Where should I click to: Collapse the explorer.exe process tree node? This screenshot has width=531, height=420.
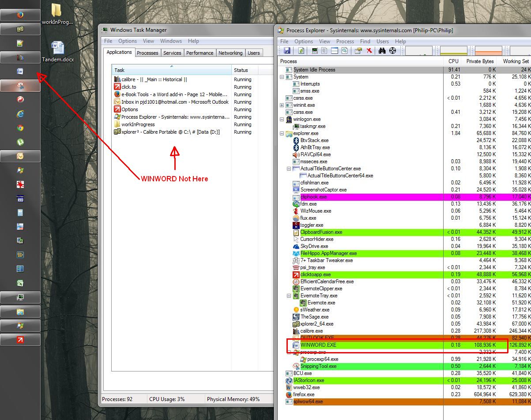point(282,133)
